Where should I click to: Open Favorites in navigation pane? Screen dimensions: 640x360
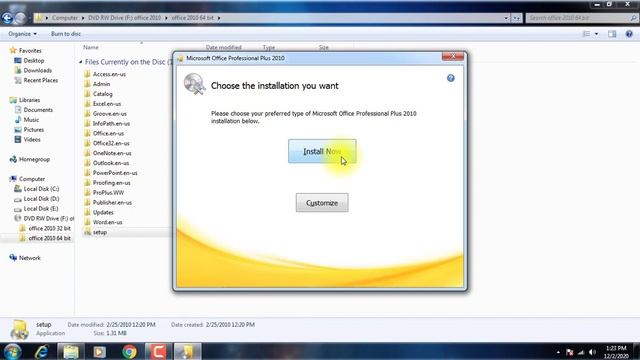[30, 51]
